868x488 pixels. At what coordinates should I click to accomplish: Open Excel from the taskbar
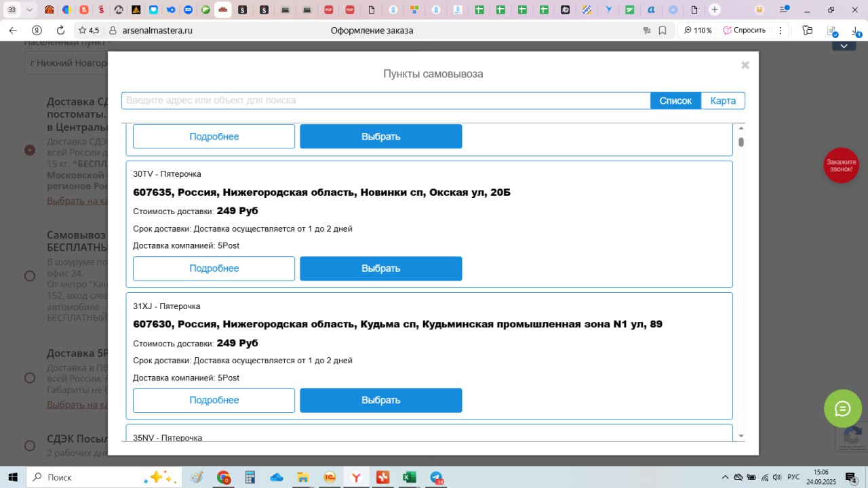(410, 477)
